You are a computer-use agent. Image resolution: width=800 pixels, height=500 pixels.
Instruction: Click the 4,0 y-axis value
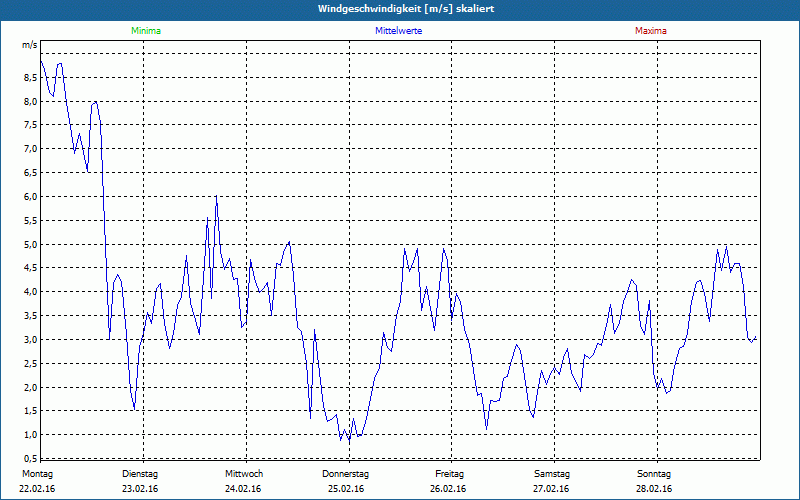(x=30, y=292)
